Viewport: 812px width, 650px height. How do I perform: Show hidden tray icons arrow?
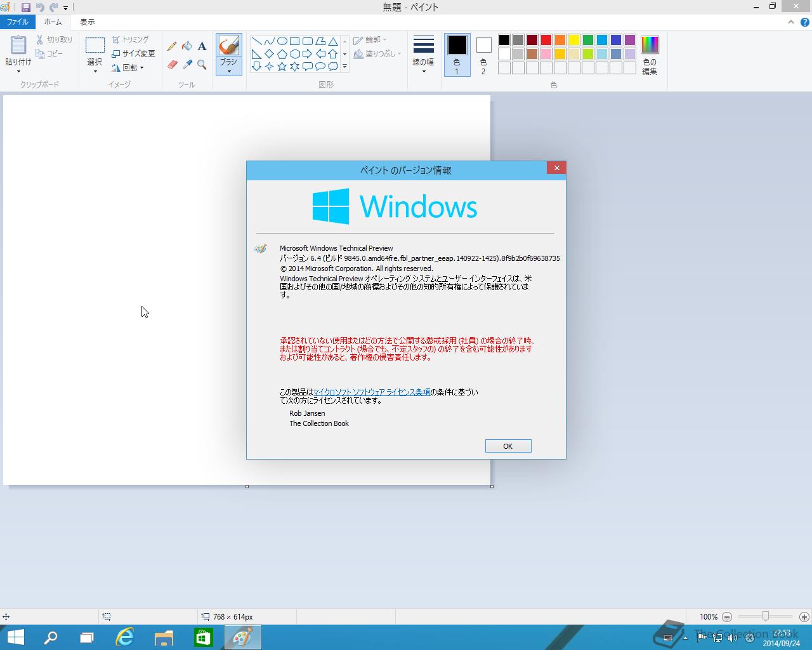point(685,638)
